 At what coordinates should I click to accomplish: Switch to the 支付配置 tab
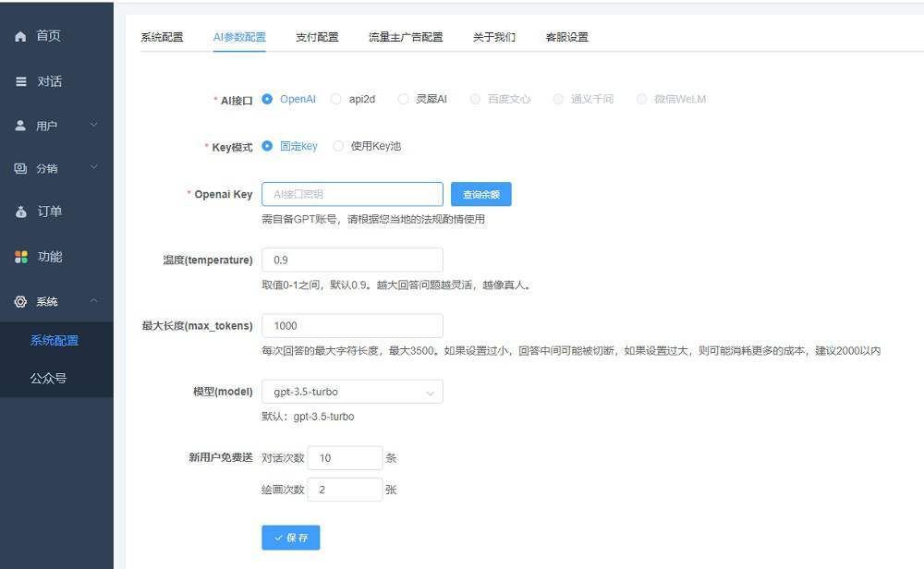click(x=317, y=37)
